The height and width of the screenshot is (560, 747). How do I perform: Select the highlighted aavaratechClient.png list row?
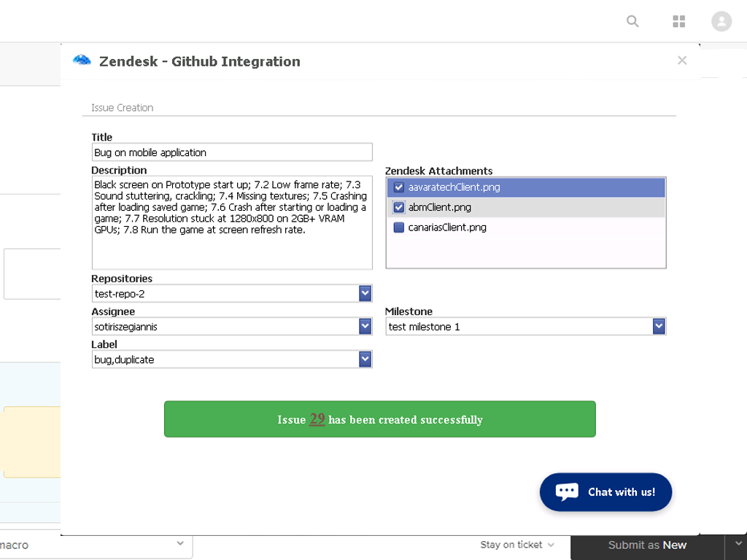(525, 187)
